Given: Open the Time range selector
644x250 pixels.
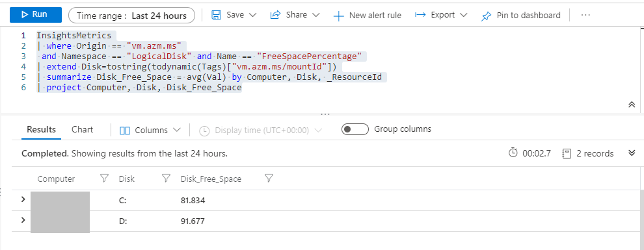Looking at the screenshot, I should click(x=131, y=16).
